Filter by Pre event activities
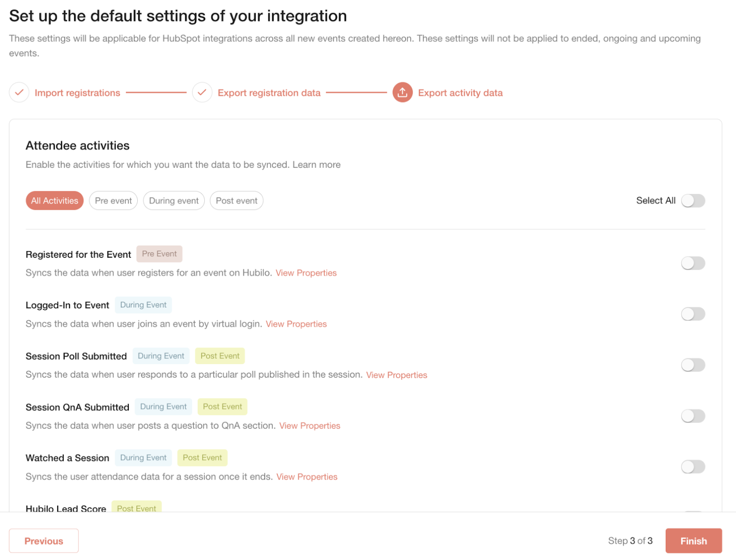The image size is (736, 560). coord(113,200)
